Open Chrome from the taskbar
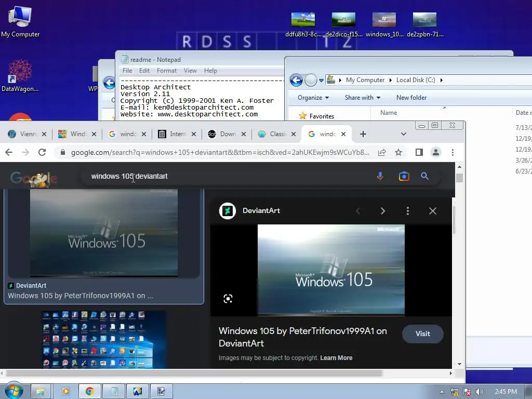 (89, 392)
